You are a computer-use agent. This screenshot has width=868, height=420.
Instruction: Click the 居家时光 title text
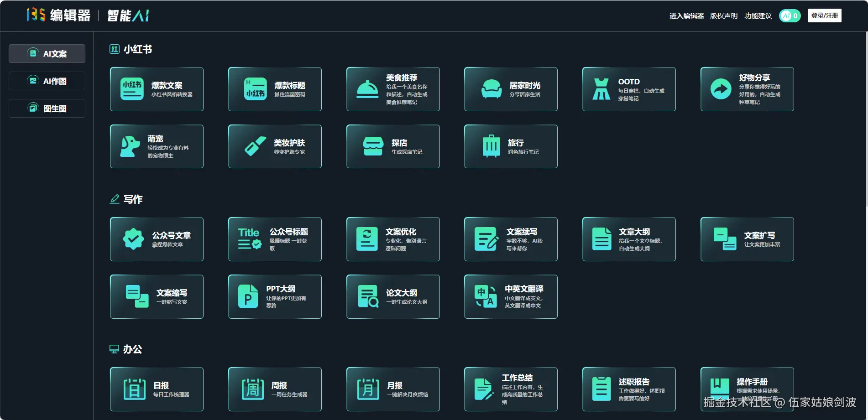click(x=525, y=85)
